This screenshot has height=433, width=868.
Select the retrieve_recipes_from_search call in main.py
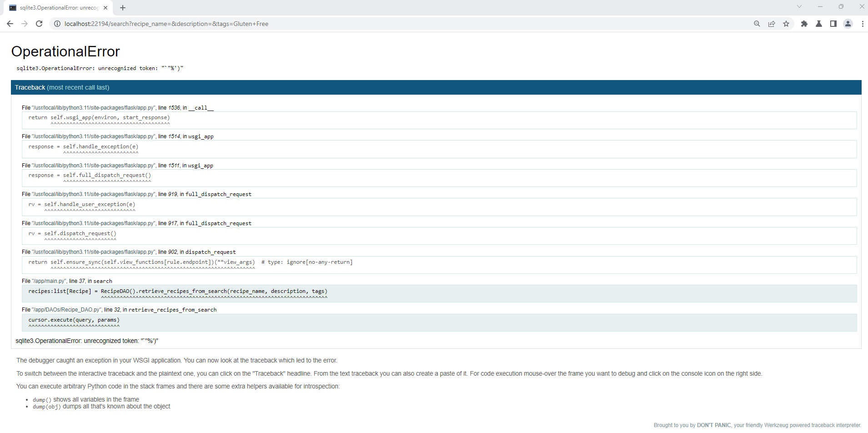click(x=439, y=293)
